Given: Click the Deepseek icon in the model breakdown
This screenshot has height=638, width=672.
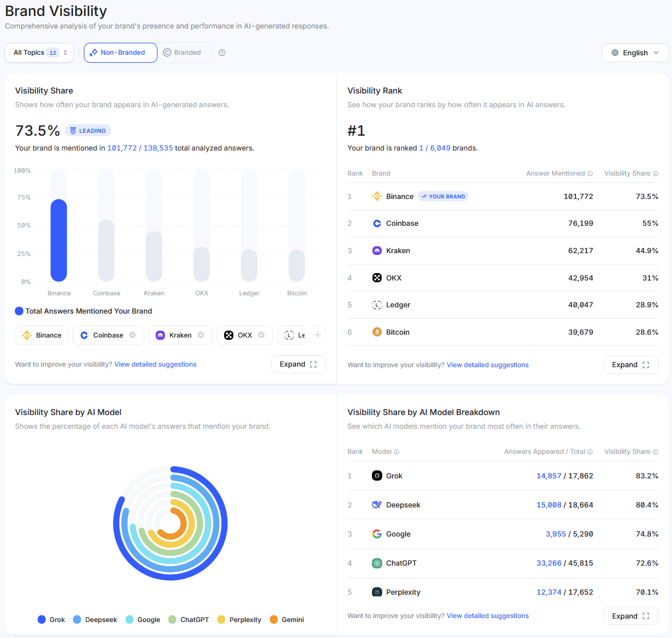Looking at the screenshot, I should click(x=377, y=505).
